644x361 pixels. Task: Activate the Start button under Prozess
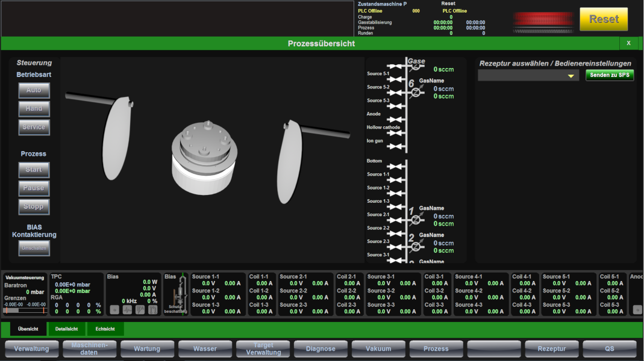coord(34,170)
